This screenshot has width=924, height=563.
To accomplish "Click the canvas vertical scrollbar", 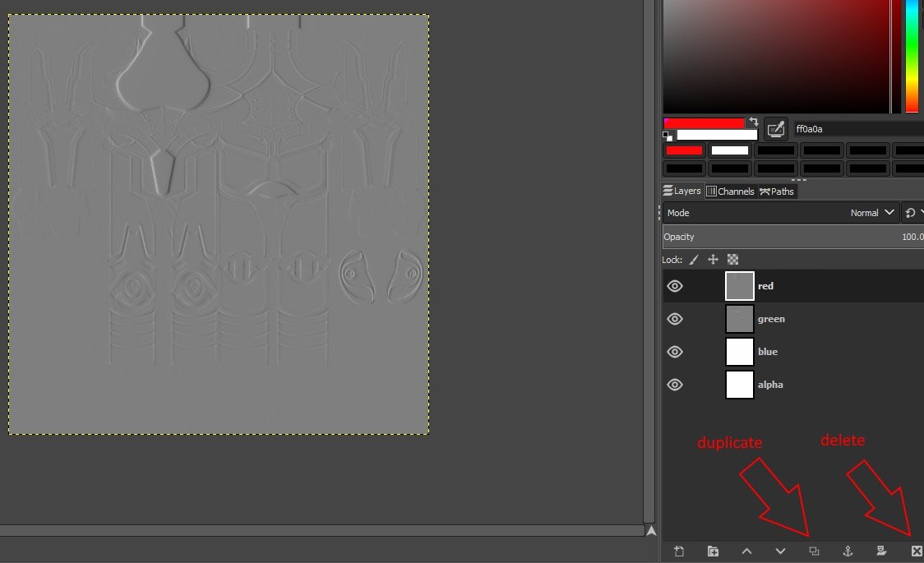I will tap(649, 261).
